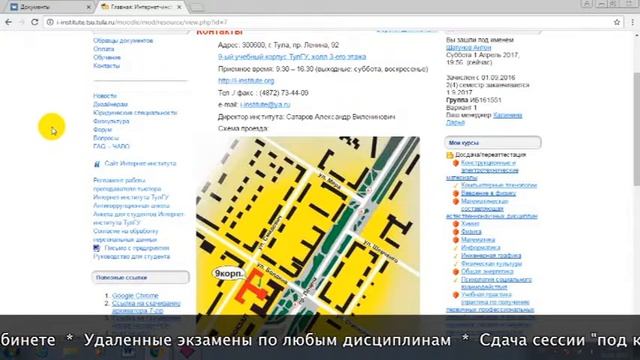
Task: Click the Схема проезда map image
Action: pos(308,225)
